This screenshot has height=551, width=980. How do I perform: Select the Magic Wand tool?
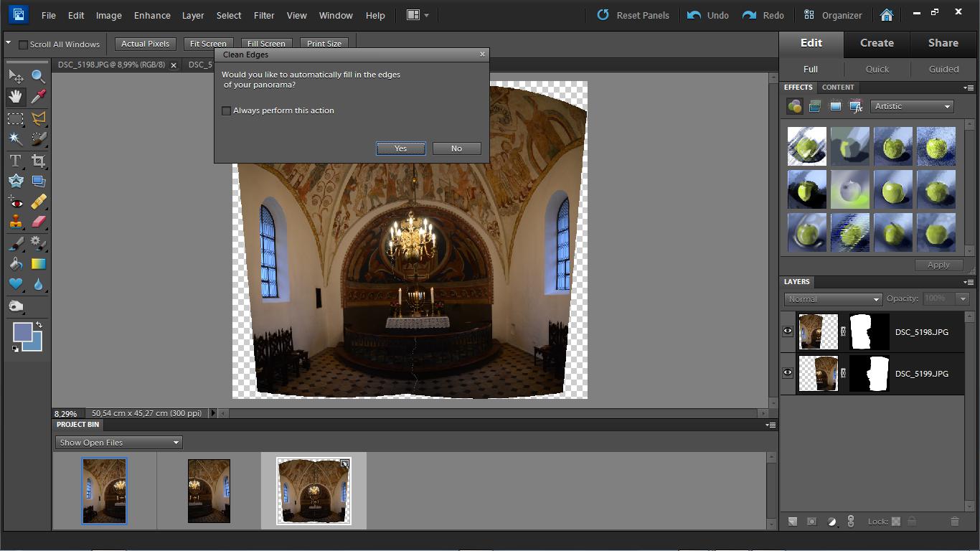15,138
